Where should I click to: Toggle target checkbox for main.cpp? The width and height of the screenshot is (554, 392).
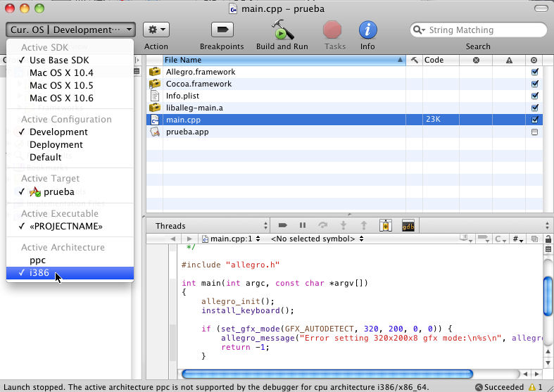(x=534, y=120)
